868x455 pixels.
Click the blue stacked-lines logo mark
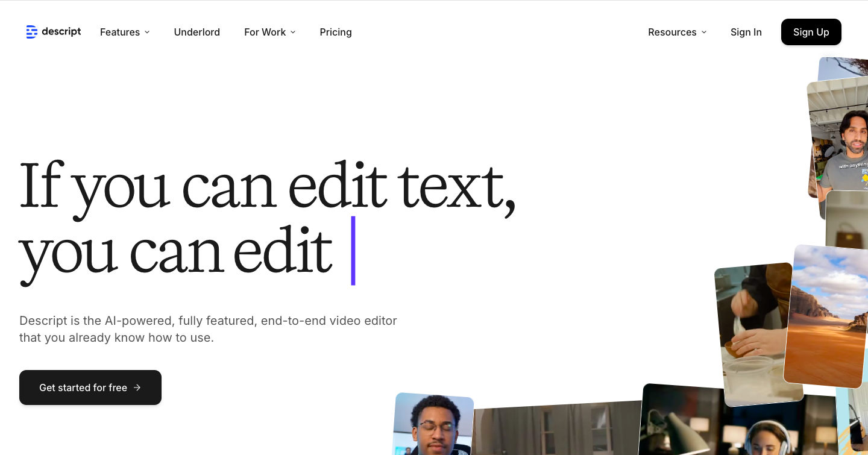[32, 32]
